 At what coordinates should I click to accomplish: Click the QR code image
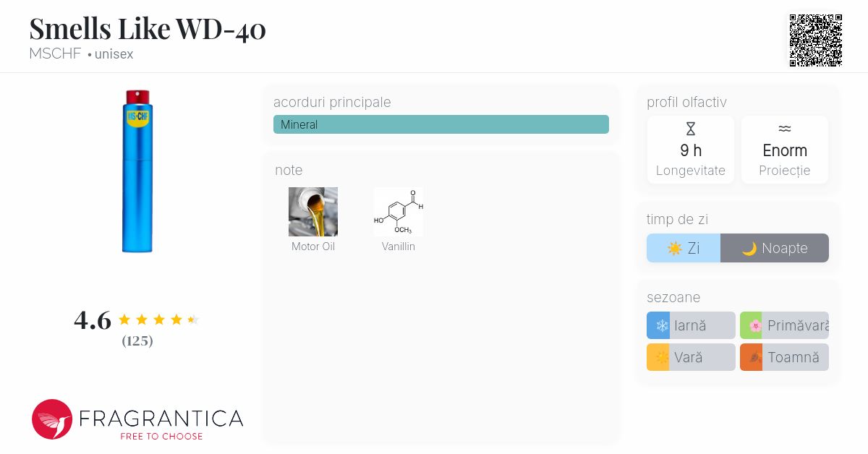coord(815,40)
